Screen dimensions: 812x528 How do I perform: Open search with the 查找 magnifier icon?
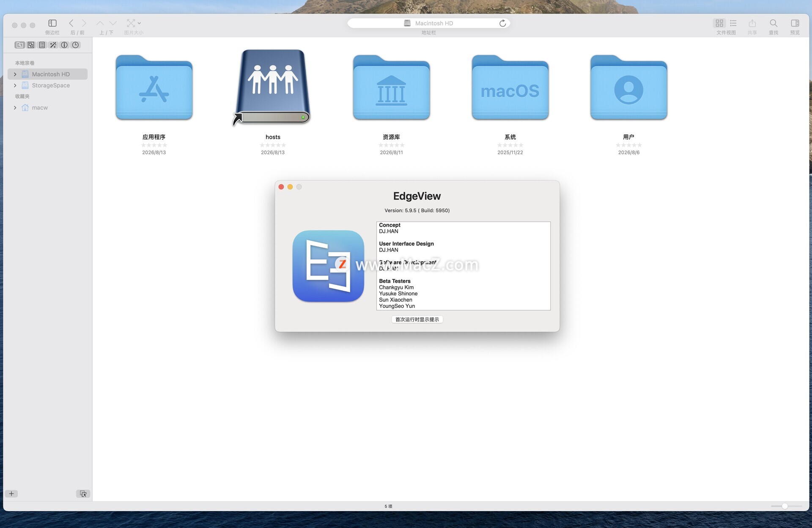coord(774,23)
